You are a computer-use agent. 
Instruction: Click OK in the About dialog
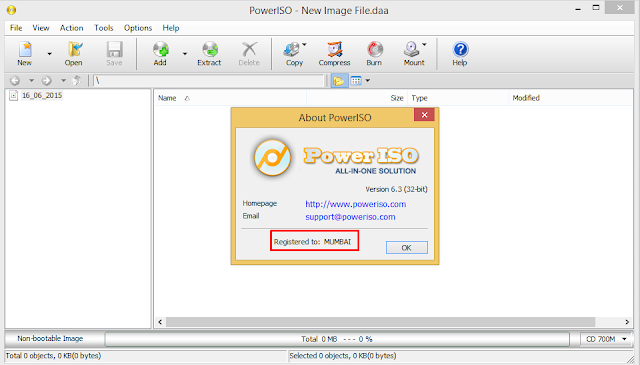coord(407,247)
